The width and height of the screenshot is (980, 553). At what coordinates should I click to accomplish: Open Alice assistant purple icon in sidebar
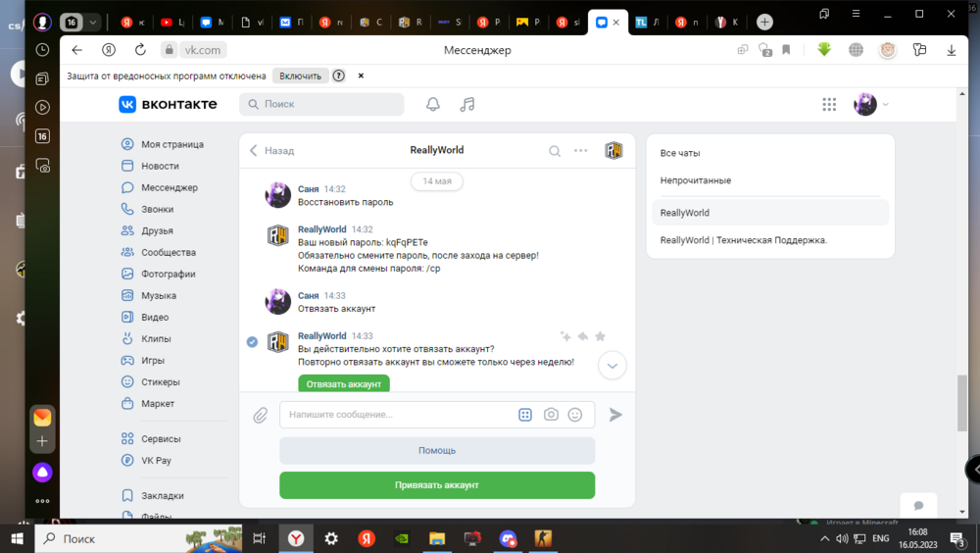(42, 473)
